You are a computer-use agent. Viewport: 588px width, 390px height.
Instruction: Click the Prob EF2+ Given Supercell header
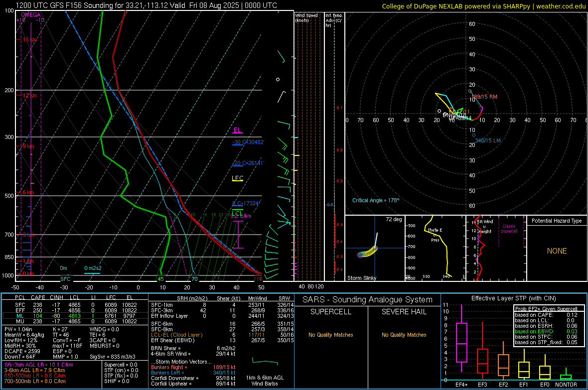(546, 309)
